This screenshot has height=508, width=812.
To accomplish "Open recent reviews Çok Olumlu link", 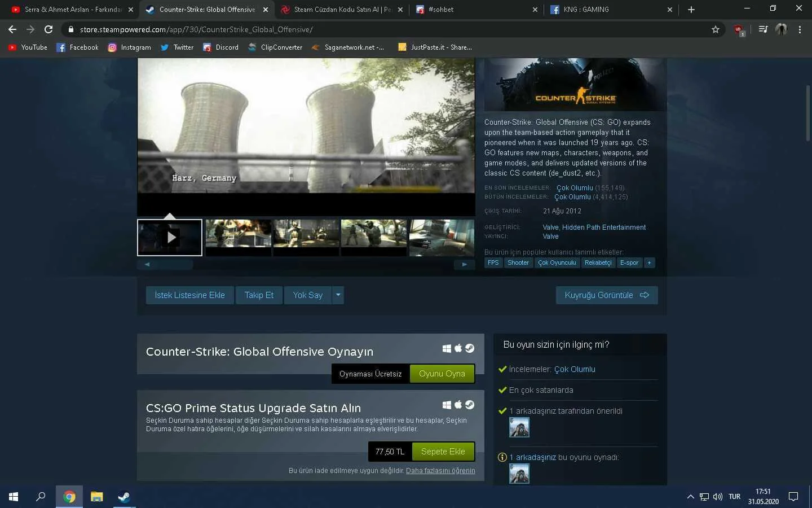I will [575, 188].
